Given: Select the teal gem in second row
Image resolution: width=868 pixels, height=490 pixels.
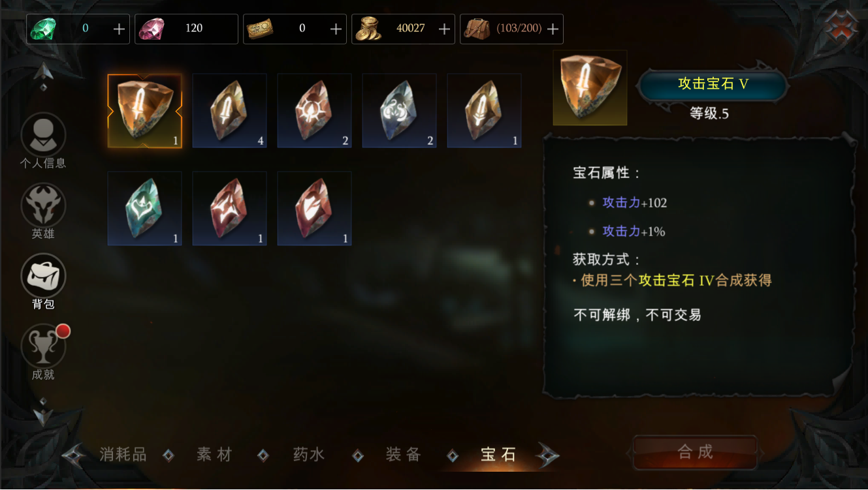Looking at the screenshot, I should (144, 208).
